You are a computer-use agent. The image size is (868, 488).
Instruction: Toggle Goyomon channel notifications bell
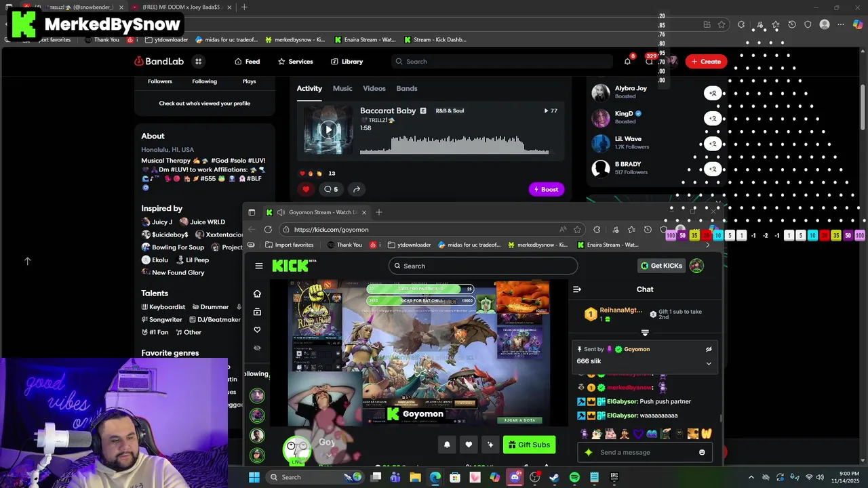[x=447, y=445]
